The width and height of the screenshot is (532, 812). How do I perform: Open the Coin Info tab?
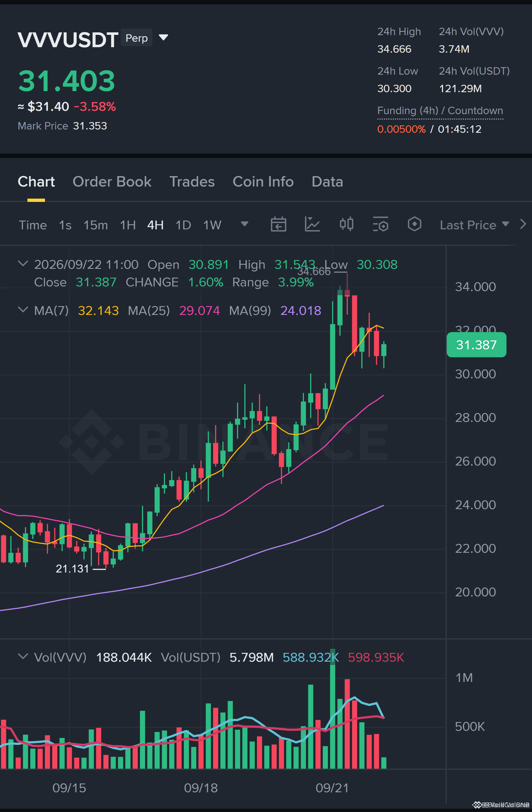tap(263, 182)
